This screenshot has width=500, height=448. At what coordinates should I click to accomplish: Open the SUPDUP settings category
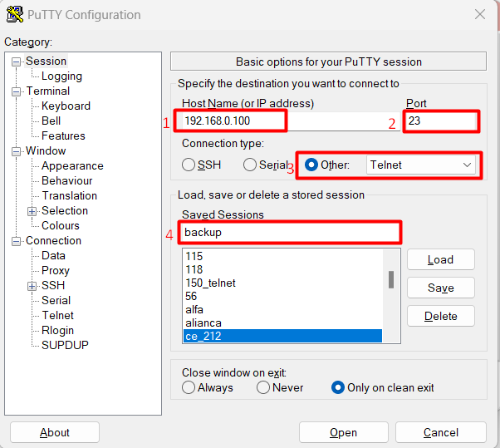pyautogui.click(x=65, y=345)
